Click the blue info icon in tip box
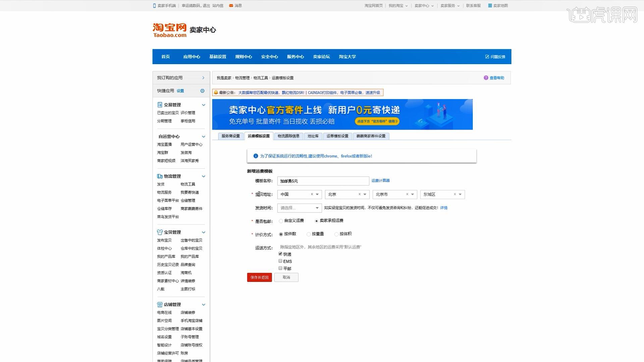Image resolution: width=644 pixels, height=362 pixels. click(x=256, y=156)
